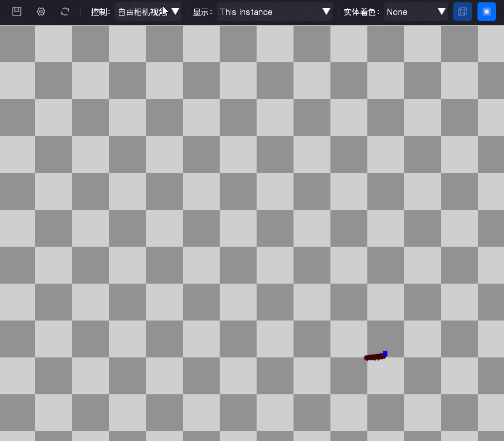The image size is (504, 441).
Task: Click the save disk icon
Action: [x=17, y=12]
